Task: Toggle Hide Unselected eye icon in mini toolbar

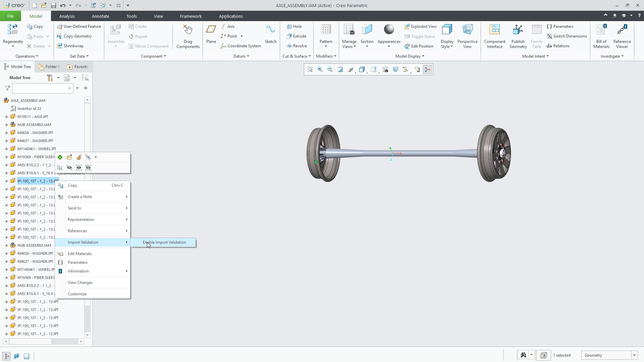Action: click(x=88, y=168)
